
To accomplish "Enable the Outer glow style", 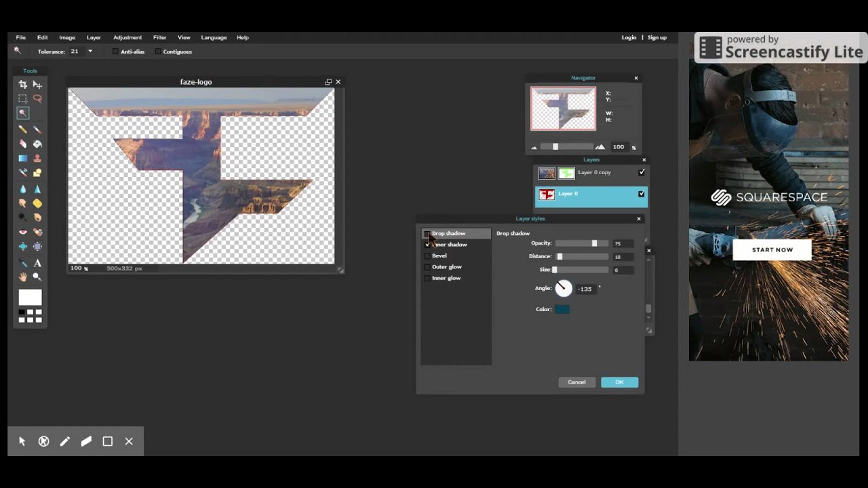I will [427, 267].
